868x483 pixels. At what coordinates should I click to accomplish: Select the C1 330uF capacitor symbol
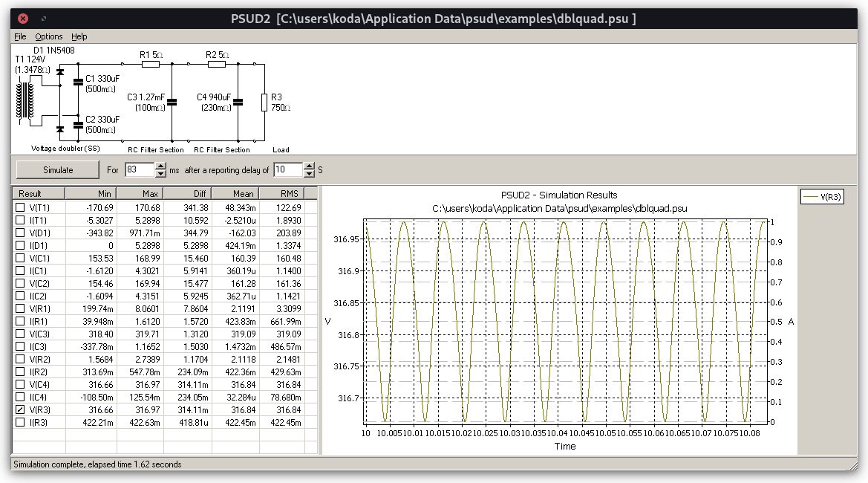(78, 82)
